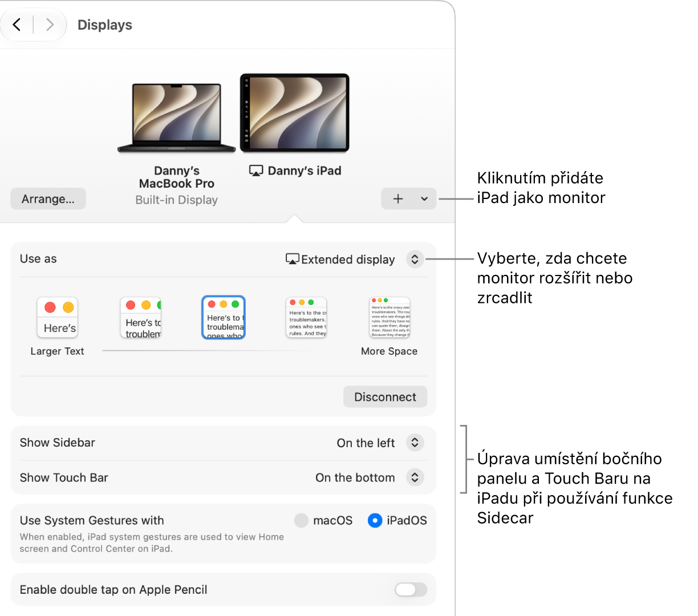698x616 pixels.
Task: Click the Show Sidebar label
Action: [57, 443]
